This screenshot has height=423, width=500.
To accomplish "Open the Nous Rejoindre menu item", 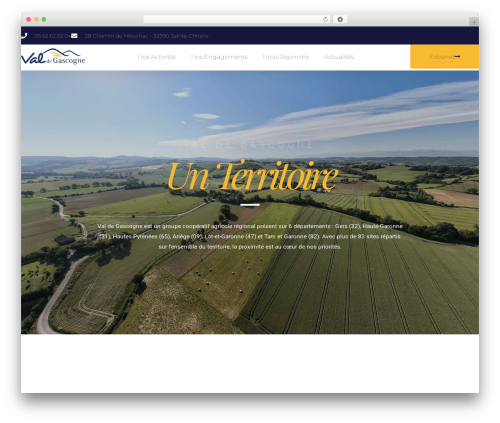I will coord(286,57).
